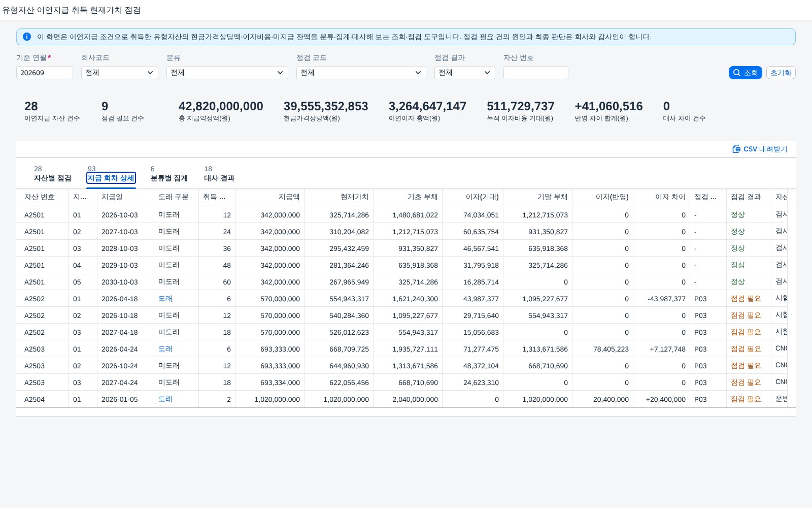Expand the 점검 코드 dropdown
The width and height of the screenshot is (812, 508).
361,73
